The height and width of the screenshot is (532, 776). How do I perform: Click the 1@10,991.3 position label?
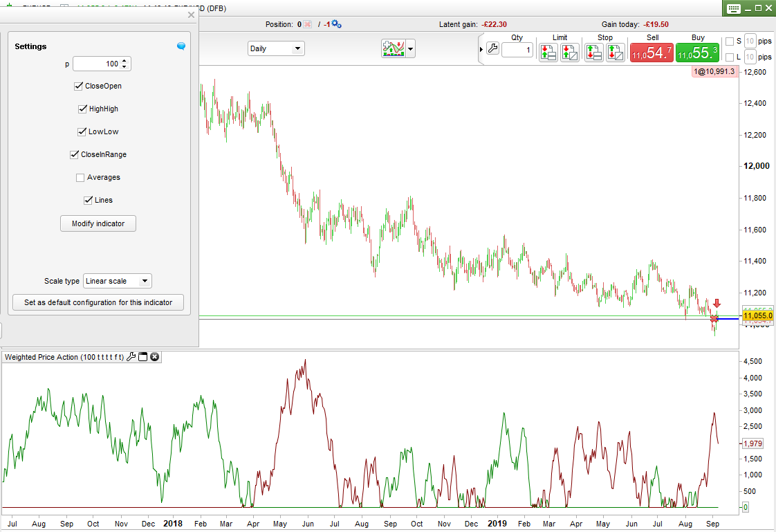714,72
